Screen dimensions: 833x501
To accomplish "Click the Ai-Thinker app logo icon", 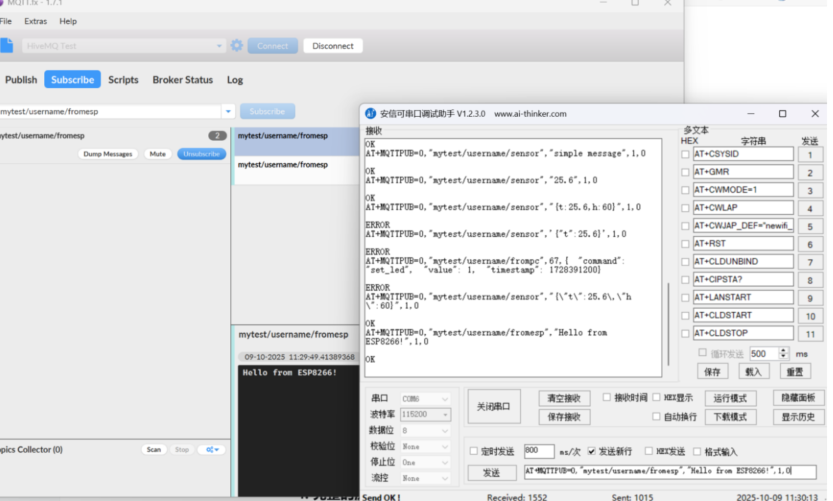I will pos(370,114).
